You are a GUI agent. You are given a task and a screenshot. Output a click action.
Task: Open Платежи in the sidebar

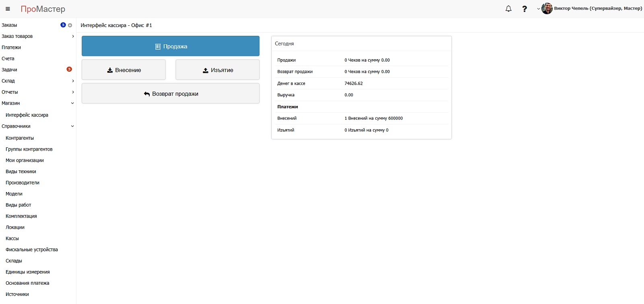pyautogui.click(x=11, y=48)
